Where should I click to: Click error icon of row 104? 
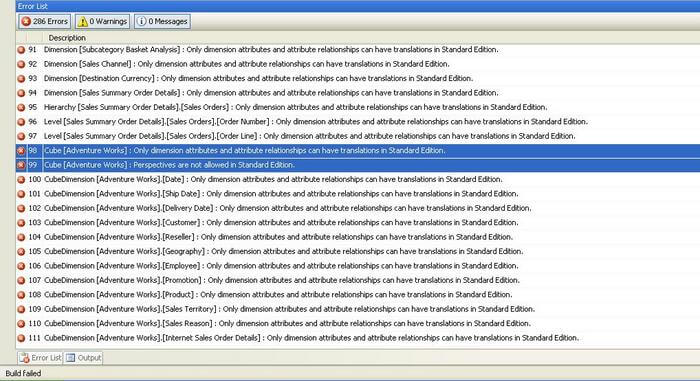click(21, 237)
